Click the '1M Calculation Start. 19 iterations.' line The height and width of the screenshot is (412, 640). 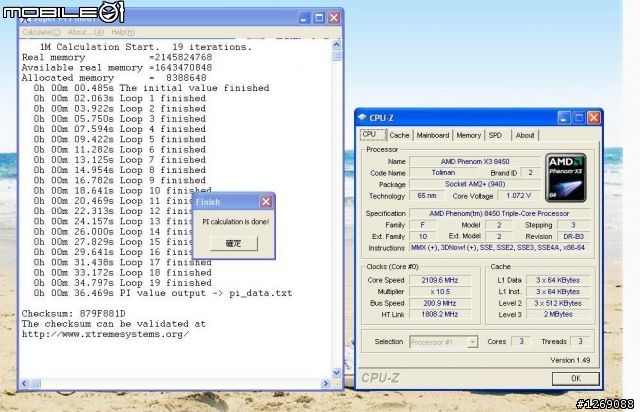coord(146,47)
